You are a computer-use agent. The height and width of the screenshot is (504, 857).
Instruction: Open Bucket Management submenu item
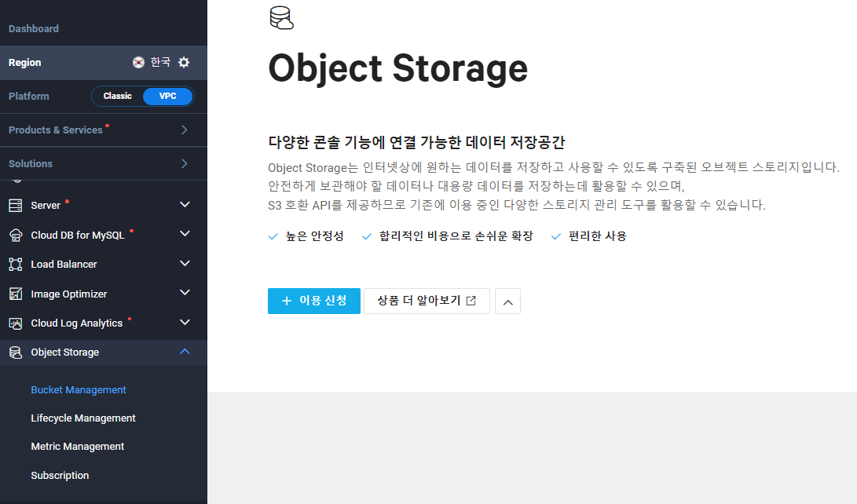[78, 390]
